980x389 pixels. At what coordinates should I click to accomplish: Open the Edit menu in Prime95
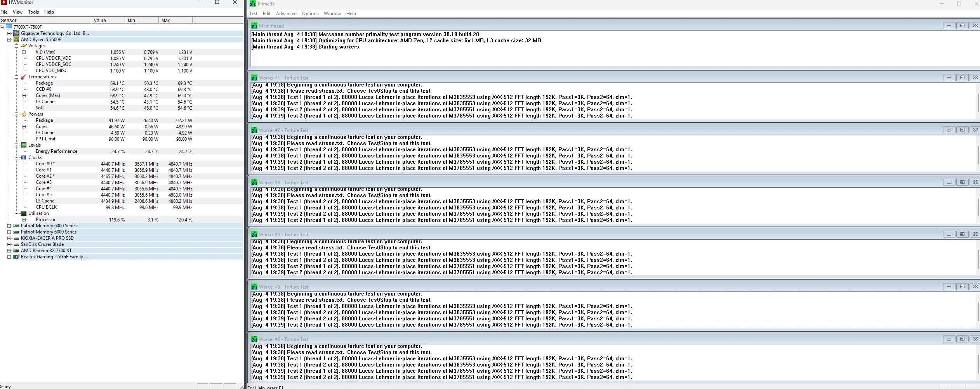pos(267,14)
